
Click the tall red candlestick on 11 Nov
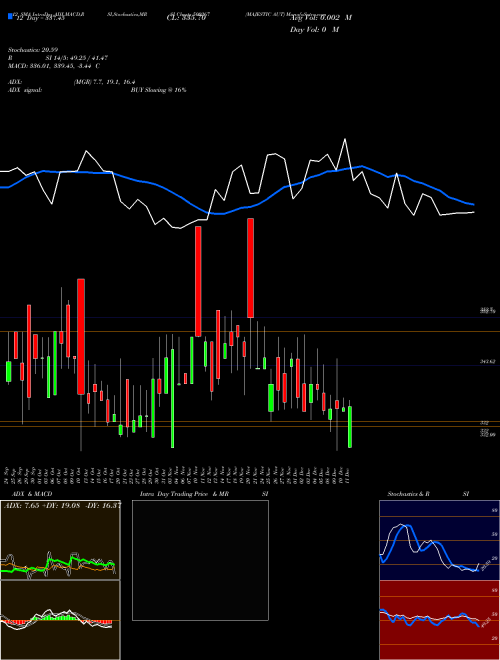[198, 281]
